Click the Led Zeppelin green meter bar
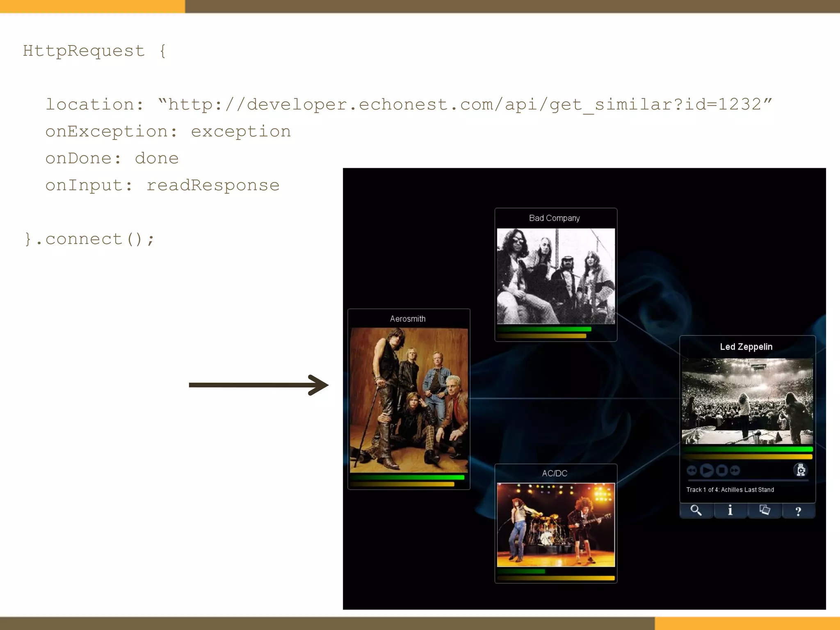The image size is (840, 630). click(x=747, y=450)
